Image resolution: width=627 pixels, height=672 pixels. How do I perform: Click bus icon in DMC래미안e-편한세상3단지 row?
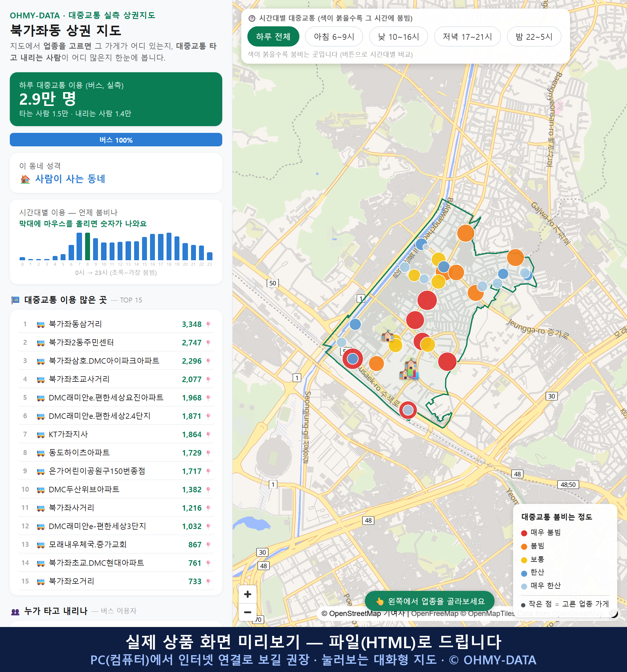point(40,526)
